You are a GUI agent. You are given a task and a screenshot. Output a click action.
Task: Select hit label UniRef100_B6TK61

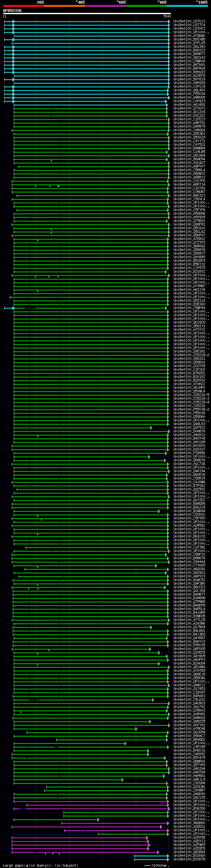(x=190, y=65)
